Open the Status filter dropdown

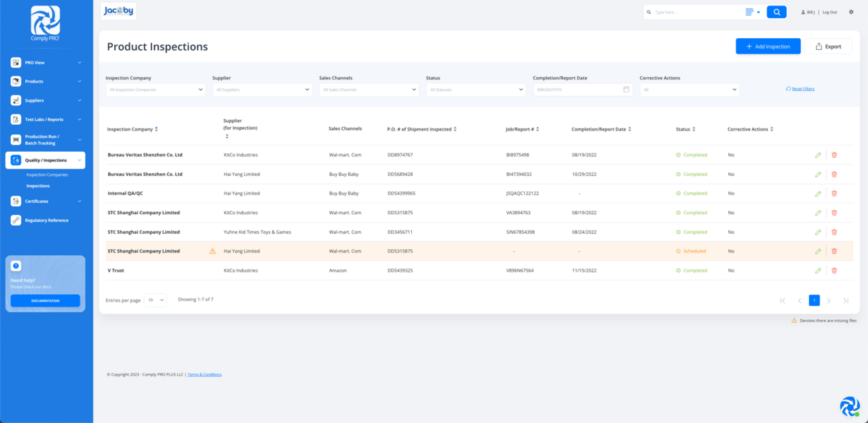click(476, 89)
